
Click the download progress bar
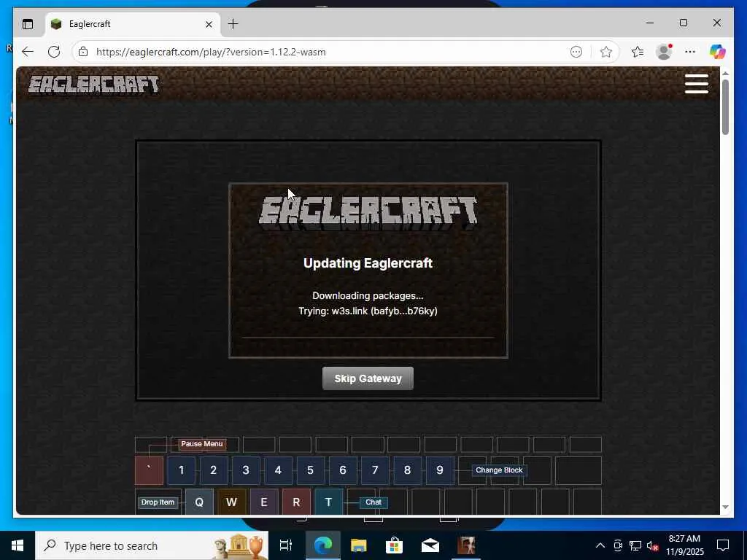point(368,337)
